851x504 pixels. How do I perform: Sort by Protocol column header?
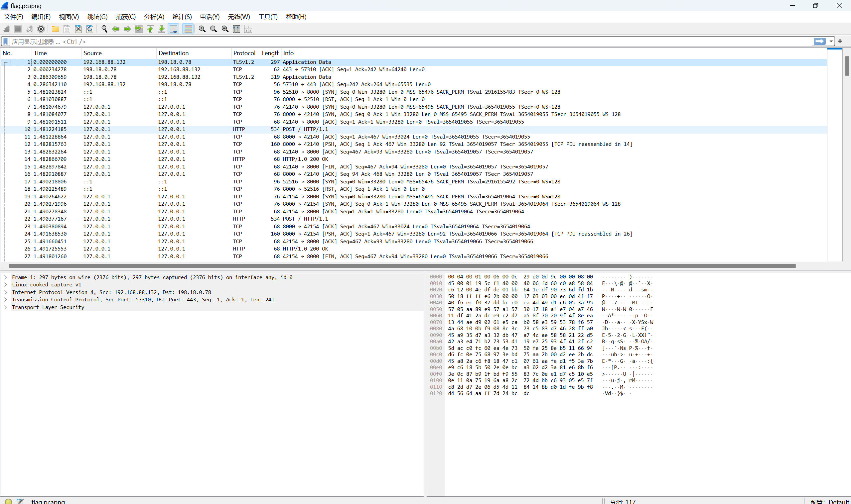click(x=246, y=53)
